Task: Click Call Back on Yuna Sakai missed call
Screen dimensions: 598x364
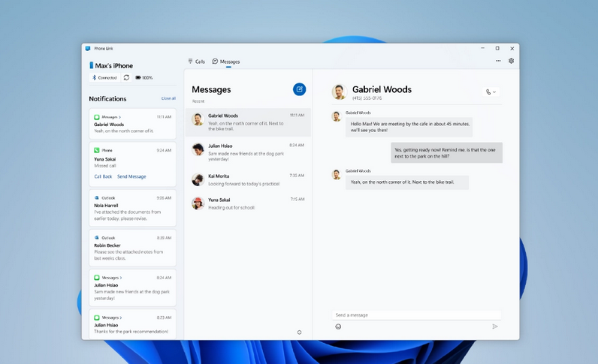Action: click(x=103, y=176)
